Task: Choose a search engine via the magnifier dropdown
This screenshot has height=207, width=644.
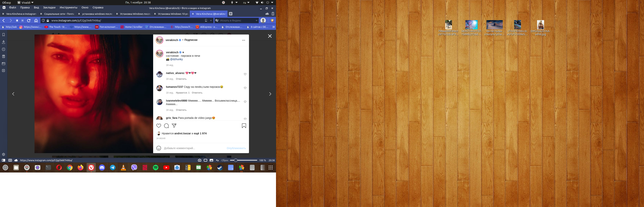Action: (217, 21)
